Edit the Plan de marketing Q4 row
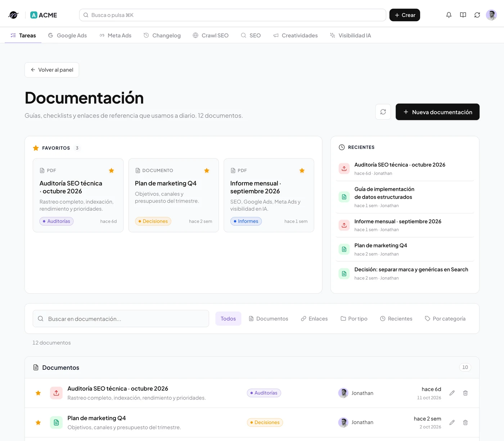The image size is (504, 441). 452,423
